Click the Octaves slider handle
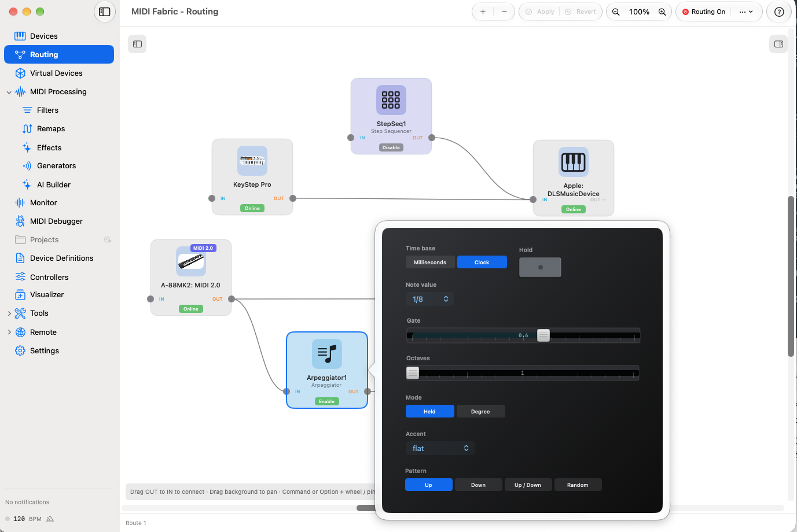The width and height of the screenshot is (797, 532). 413,373
